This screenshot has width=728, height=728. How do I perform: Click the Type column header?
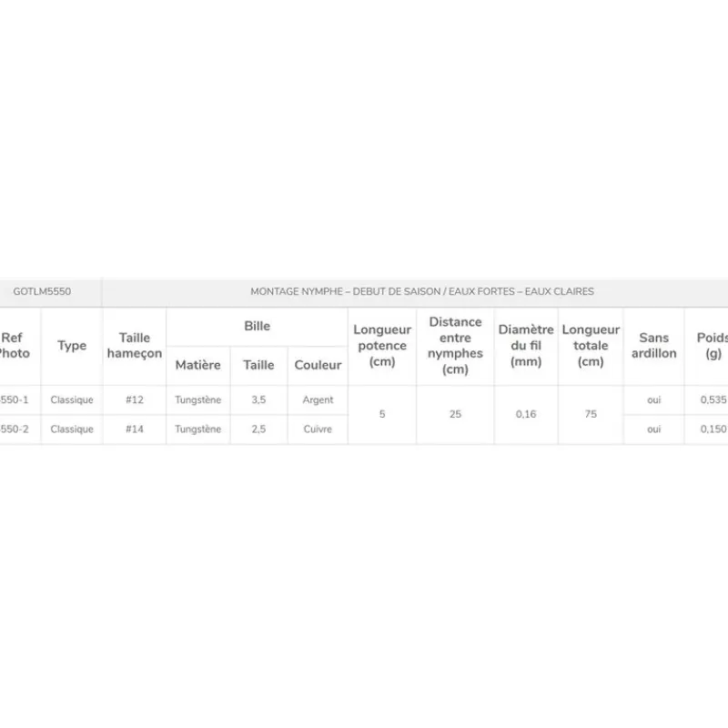(72, 346)
